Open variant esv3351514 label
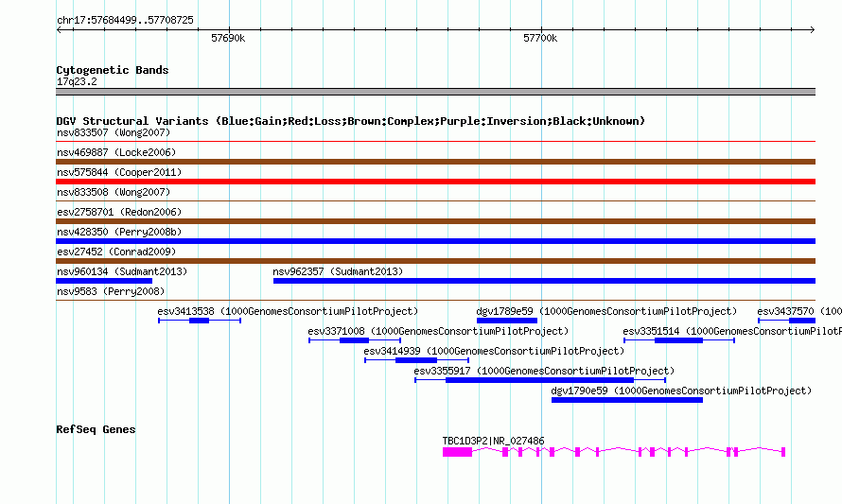 (x=732, y=331)
